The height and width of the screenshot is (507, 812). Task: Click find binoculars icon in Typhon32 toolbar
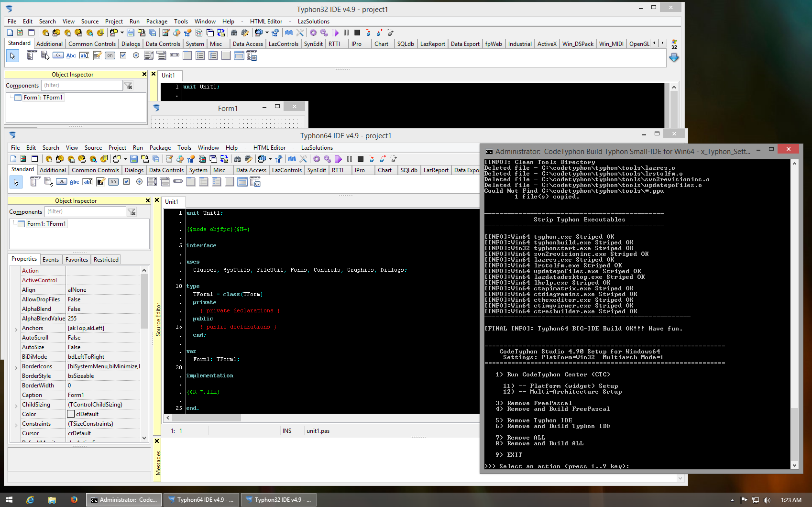click(234, 33)
